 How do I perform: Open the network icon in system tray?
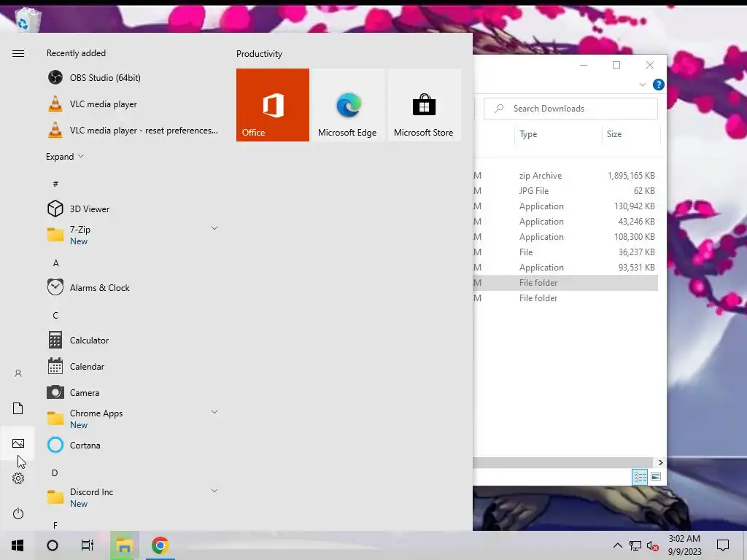pyautogui.click(x=635, y=545)
